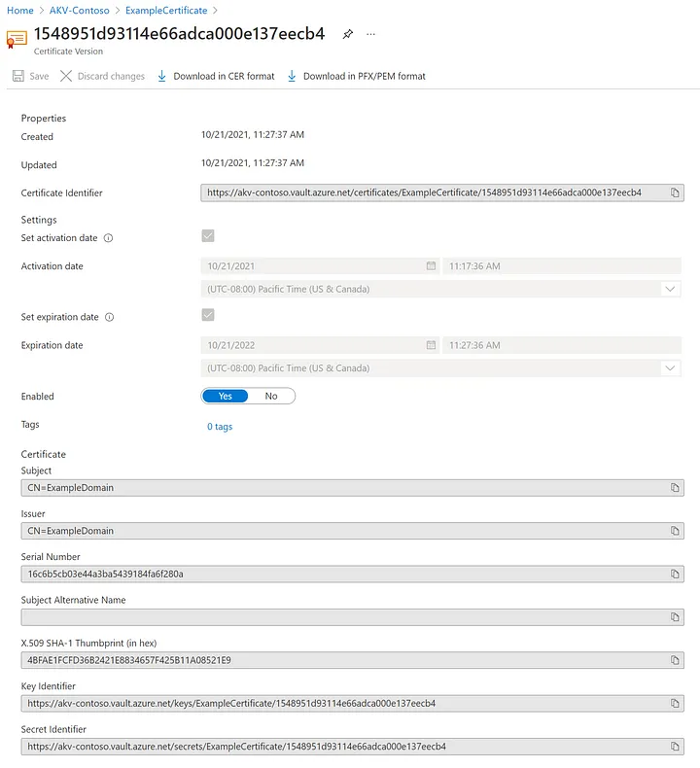
Task: Click the PFX/PEM download arrow icon
Action: [x=292, y=76]
